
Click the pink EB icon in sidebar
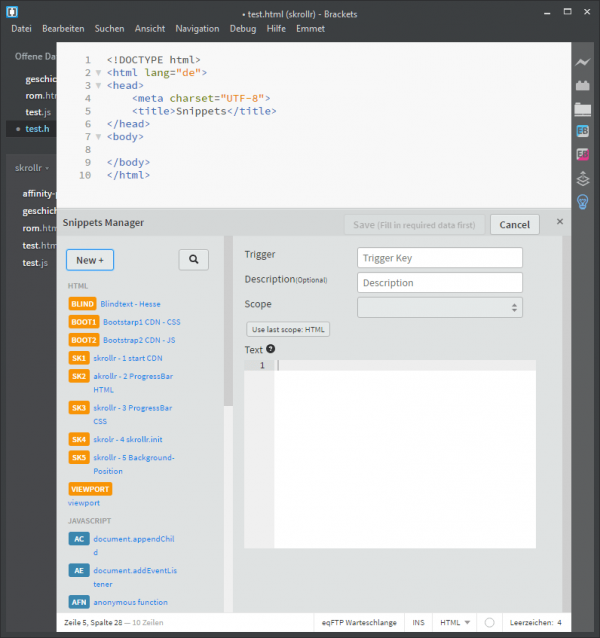click(583, 154)
